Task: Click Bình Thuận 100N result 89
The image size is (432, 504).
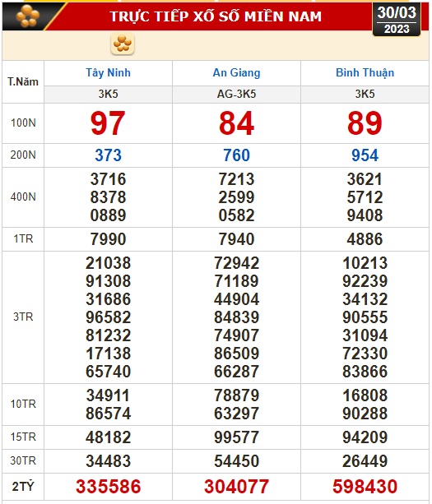Action: 365,123
